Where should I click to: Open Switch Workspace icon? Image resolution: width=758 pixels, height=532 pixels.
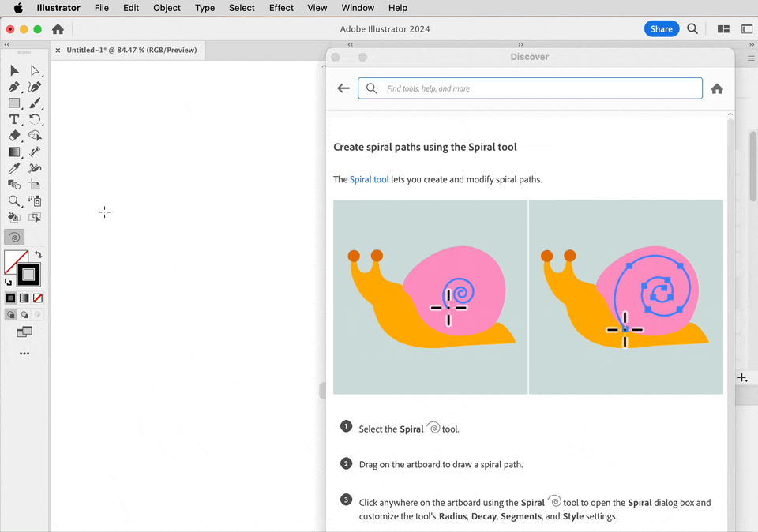tap(746, 29)
